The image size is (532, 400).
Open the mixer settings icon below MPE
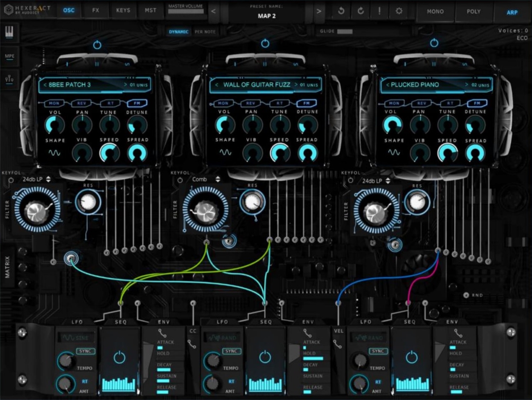[x=9, y=79]
